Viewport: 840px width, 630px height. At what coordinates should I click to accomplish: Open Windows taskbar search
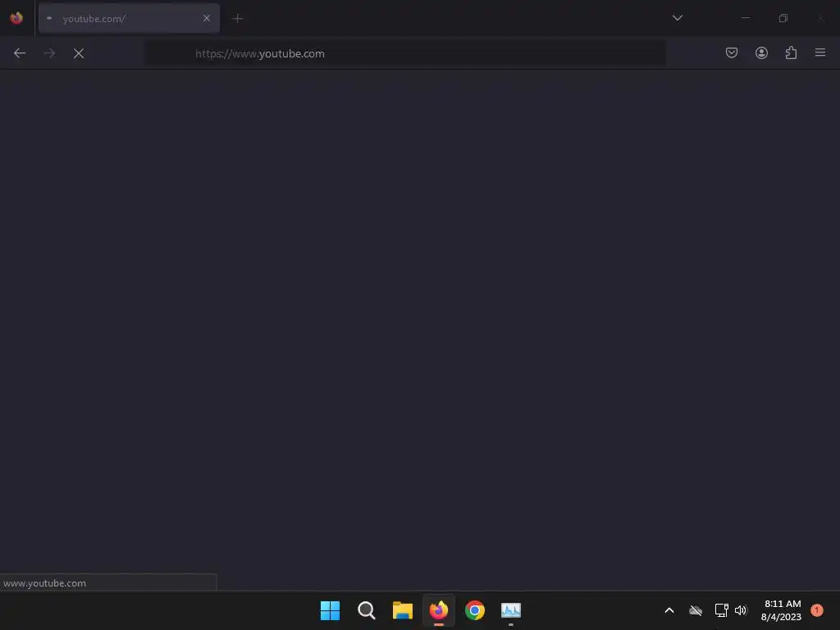tap(367, 610)
